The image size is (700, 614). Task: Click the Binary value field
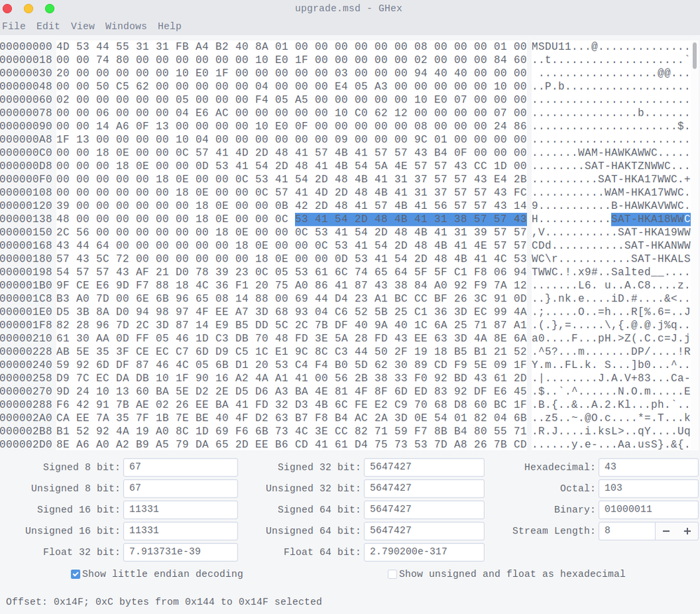click(x=648, y=510)
